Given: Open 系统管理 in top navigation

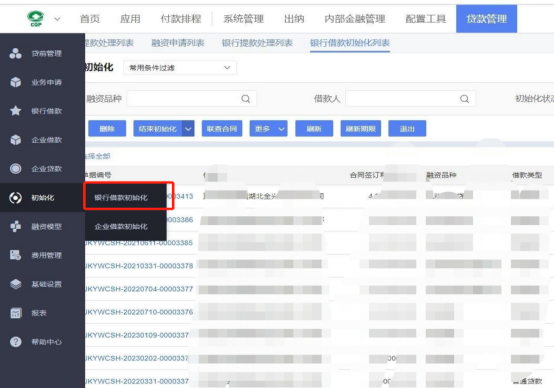Looking at the screenshot, I should click(x=243, y=19).
